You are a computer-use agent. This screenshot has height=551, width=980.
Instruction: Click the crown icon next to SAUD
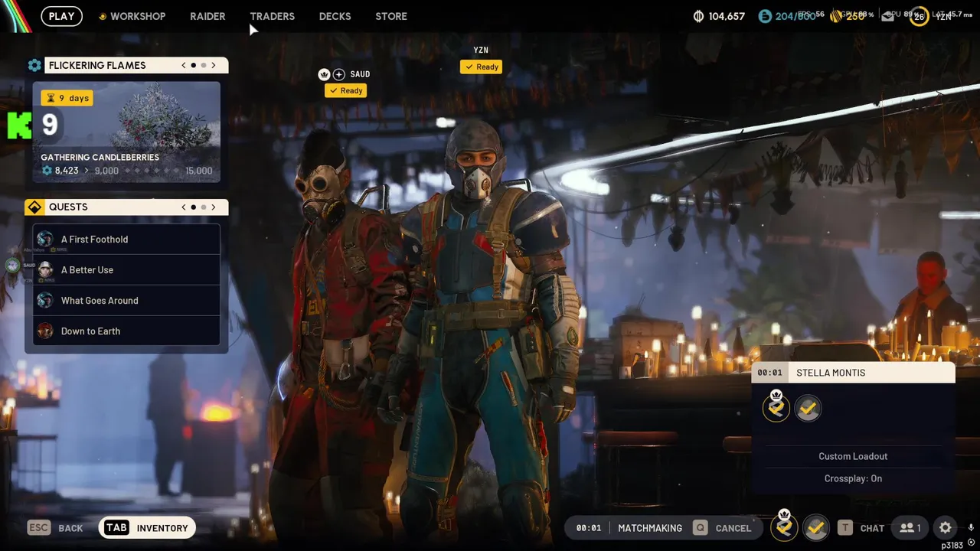pos(324,74)
